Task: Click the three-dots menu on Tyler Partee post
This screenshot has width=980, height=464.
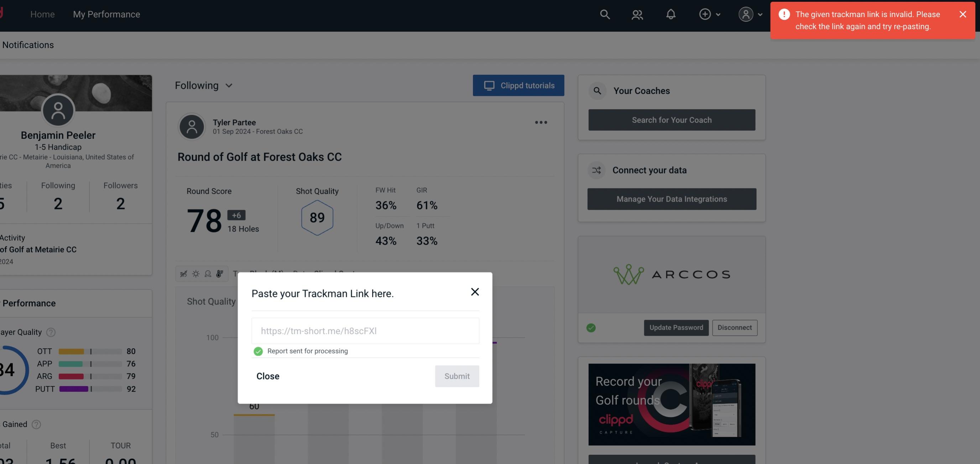Action: [x=541, y=122]
